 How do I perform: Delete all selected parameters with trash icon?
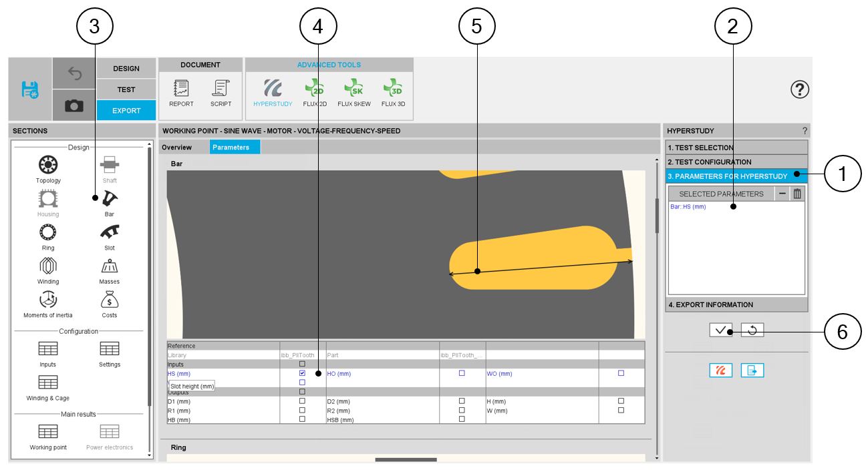click(x=797, y=194)
